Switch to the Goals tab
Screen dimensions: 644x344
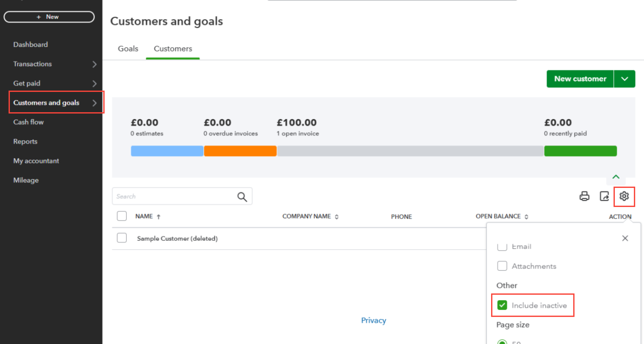tap(128, 49)
